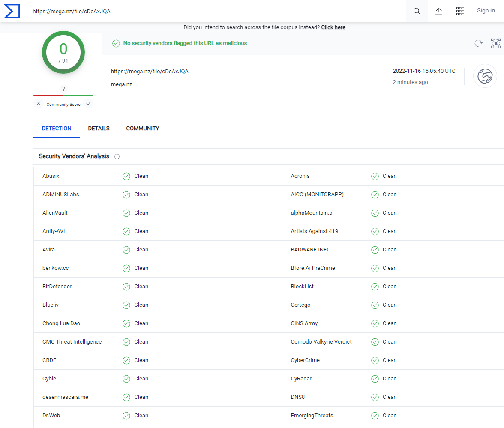The height and width of the screenshot is (428, 504).
Task: Click the Bfore.Ai PreCrime vendor name
Action: (x=313, y=268)
